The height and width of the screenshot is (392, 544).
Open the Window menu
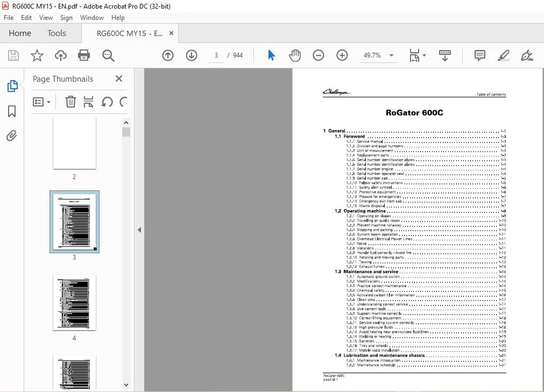click(x=92, y=18)
